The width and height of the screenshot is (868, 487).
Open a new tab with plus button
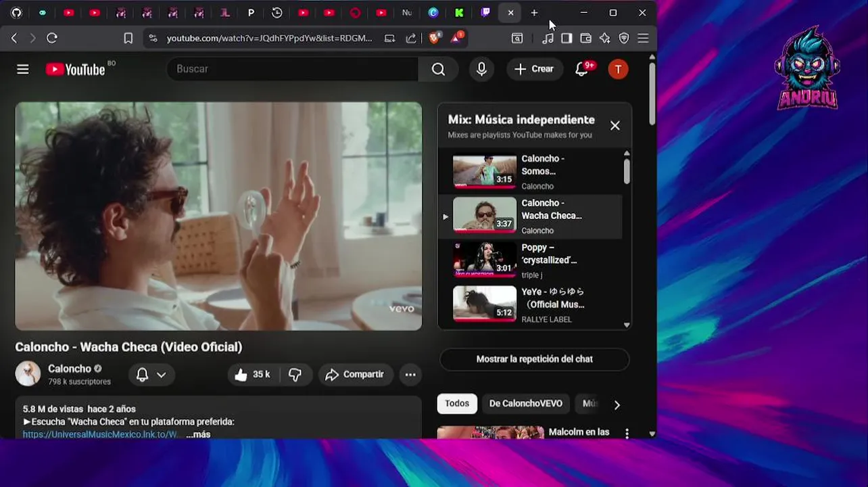(534, 12)
